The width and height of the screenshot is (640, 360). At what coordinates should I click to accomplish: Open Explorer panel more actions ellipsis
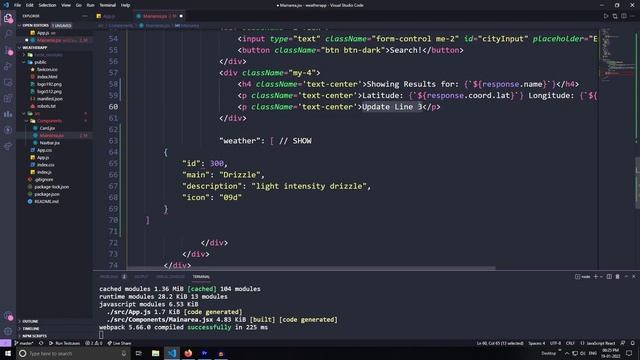pyautogui.click(x=84, y=16)
